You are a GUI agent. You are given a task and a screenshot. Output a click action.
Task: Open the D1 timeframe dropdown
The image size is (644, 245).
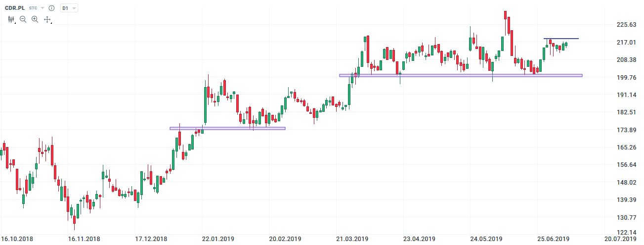pos(69,8)
